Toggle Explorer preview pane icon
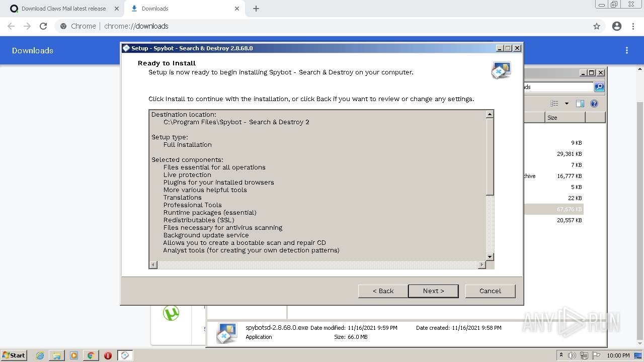This screenshot has width=644, height=362. coord(580,104)
